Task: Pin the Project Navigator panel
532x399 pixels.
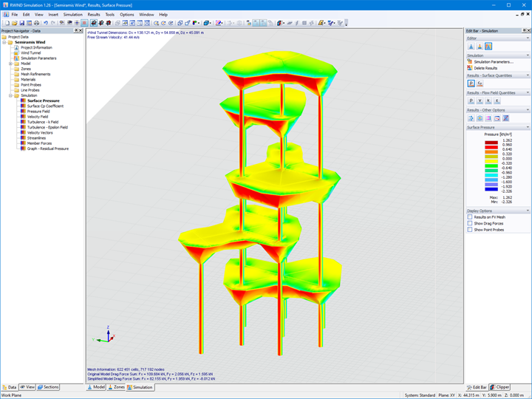Action: pos(75,30)
